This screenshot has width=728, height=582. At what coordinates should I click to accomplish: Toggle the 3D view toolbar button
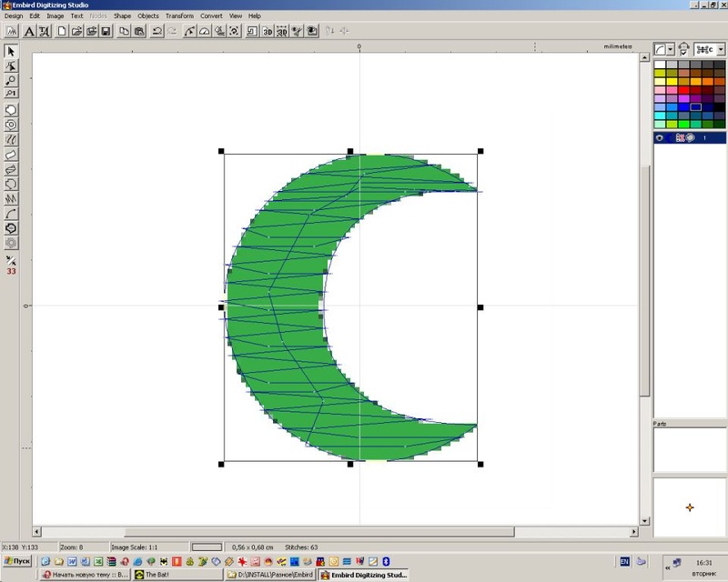click(x=268, y=32)
